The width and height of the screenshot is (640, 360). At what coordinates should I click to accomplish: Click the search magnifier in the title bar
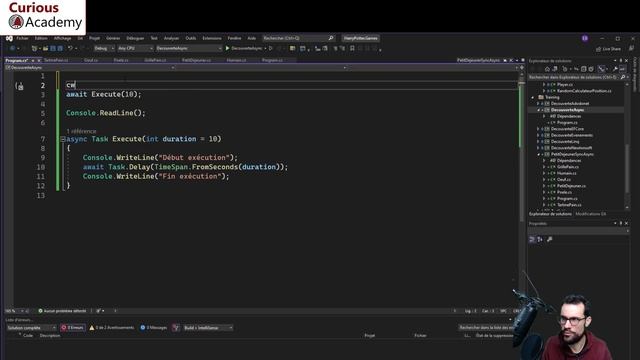(x=331, y=38)
